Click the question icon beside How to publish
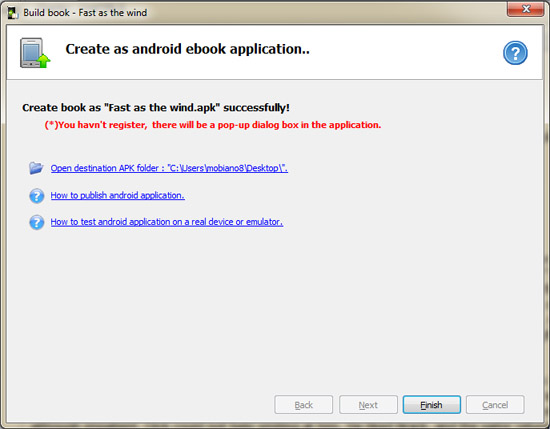550x429 pixels. [x=36, y=196]
